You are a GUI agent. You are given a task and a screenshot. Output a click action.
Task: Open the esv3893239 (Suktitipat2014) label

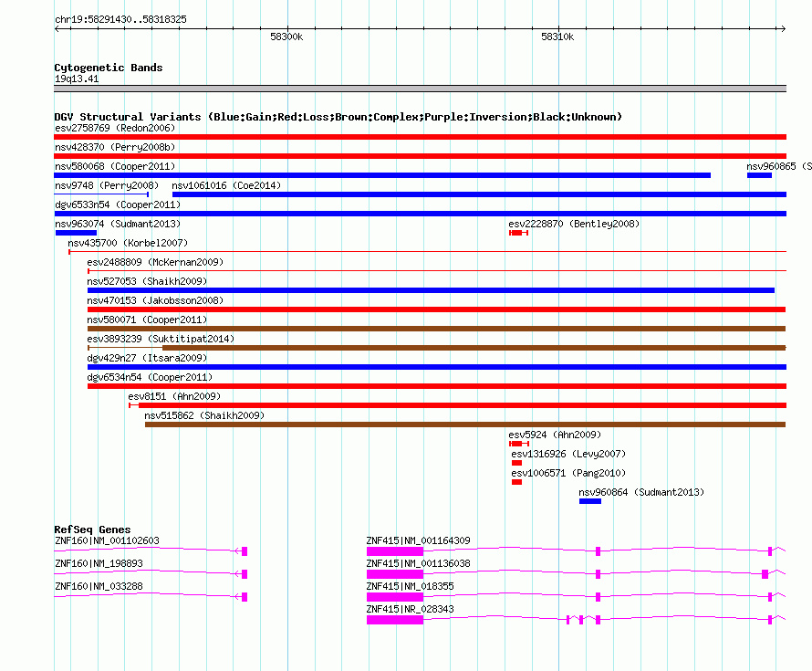(161, 339)
